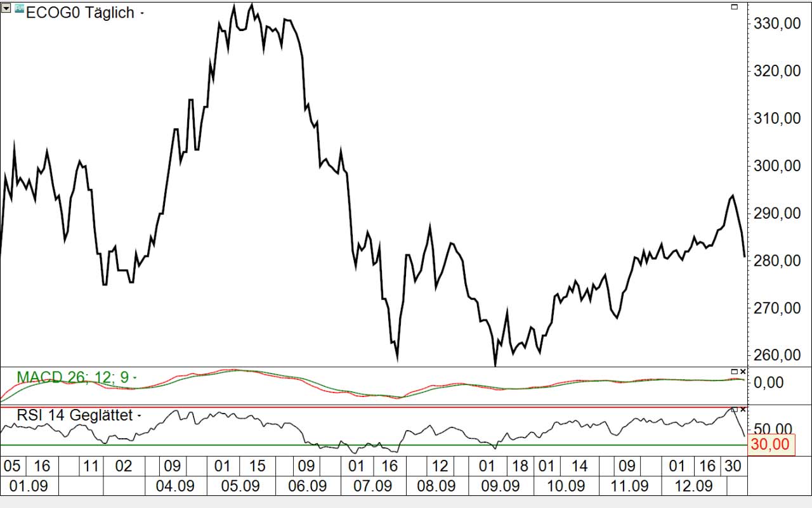Viewport: 812px width, 508px height.
Task: Click the day label 05 on the time axis
Action: pos(11,466)
